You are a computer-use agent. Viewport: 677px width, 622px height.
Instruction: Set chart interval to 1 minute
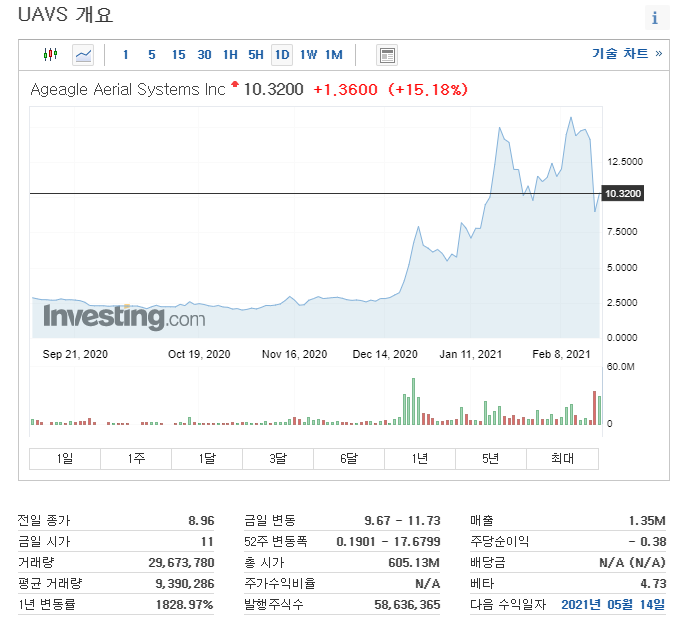pos(125,55)
